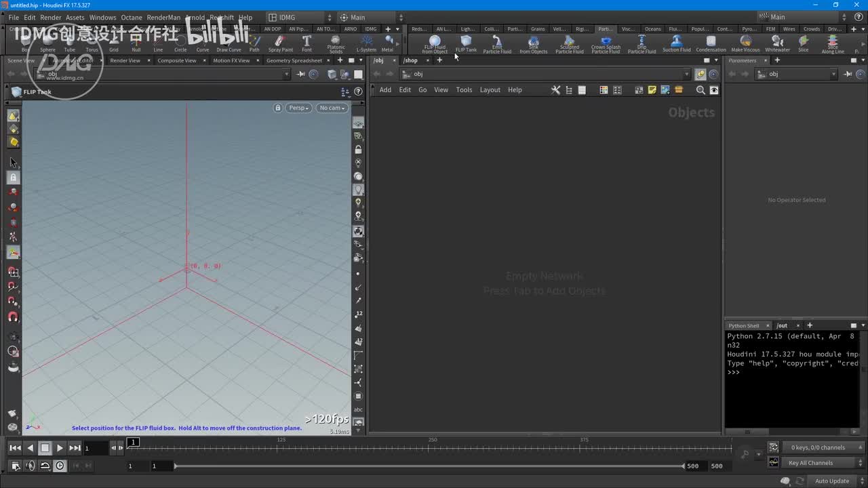Select the FLIP Tank shelf tool
The height and width of the screenshot is (488, 868).
tap(466, 43)
